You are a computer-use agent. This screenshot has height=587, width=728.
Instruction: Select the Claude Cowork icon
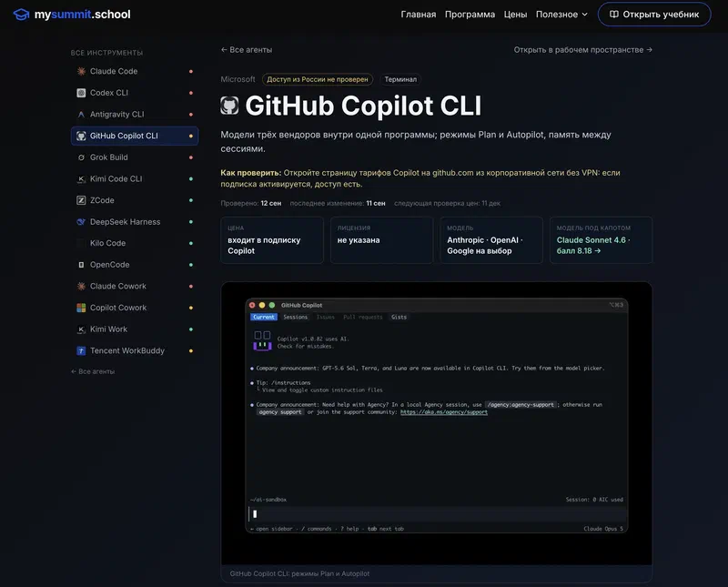[81, 286]
